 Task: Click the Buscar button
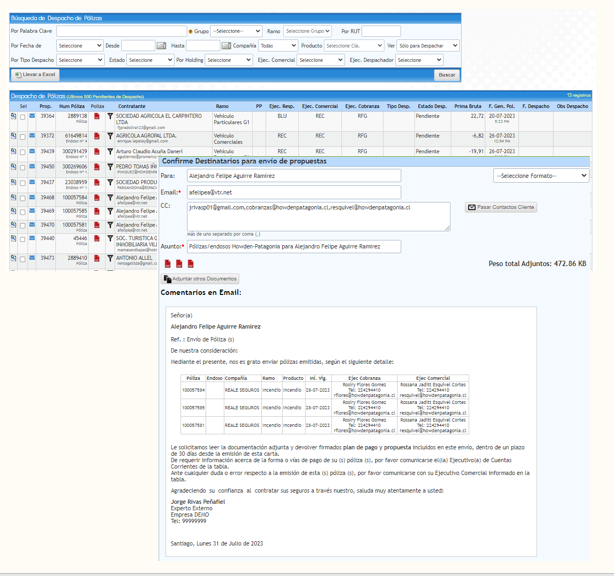coord(446,75)
